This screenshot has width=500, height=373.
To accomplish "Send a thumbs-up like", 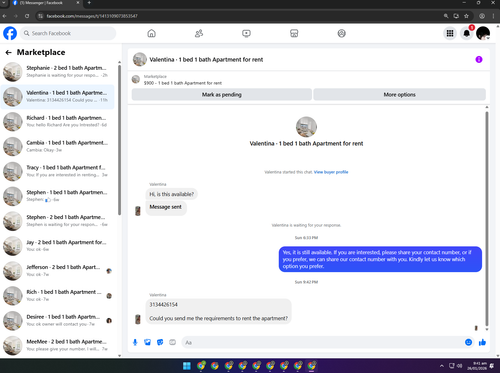I will (482, 342).
